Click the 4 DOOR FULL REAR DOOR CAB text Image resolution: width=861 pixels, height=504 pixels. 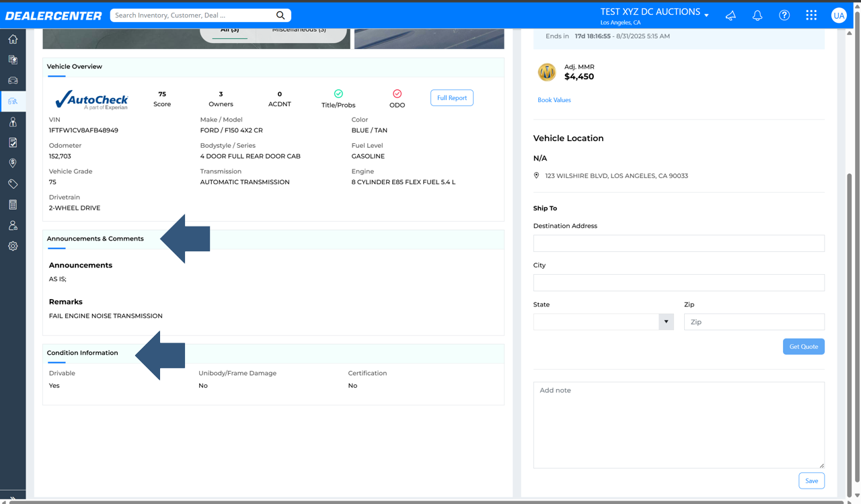tap(250, 157)
